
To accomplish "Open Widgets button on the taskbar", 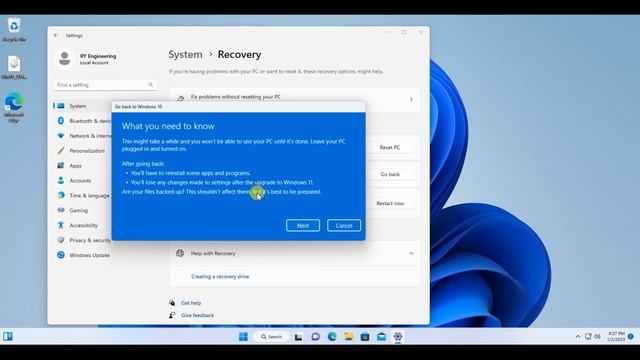I will pos(8,336).
